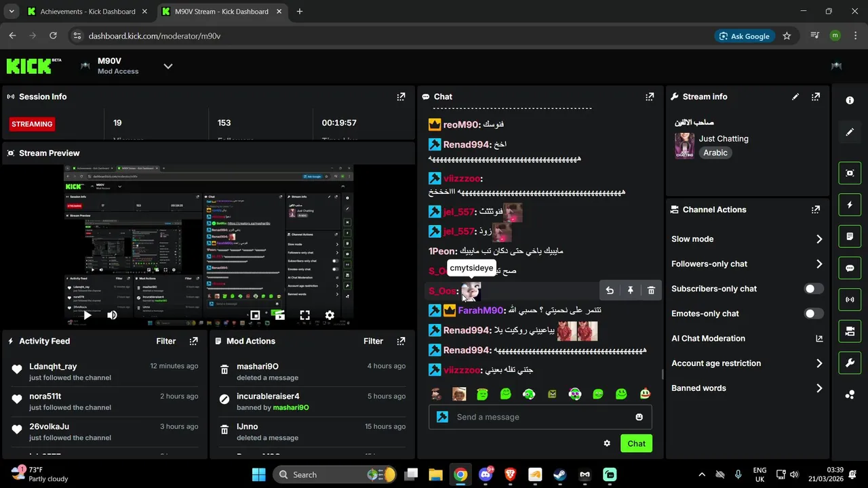Toggle the mod actions document sidebar icon
This screenshot has width=868, height=488.
[x=850, y=237]
